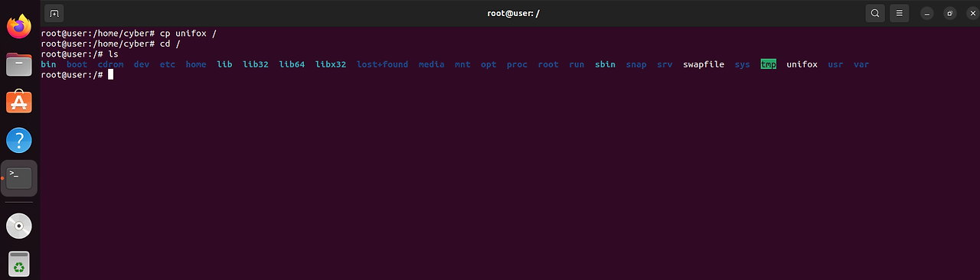
Task: Search the terminal output
Action: (x=875, y=13)
